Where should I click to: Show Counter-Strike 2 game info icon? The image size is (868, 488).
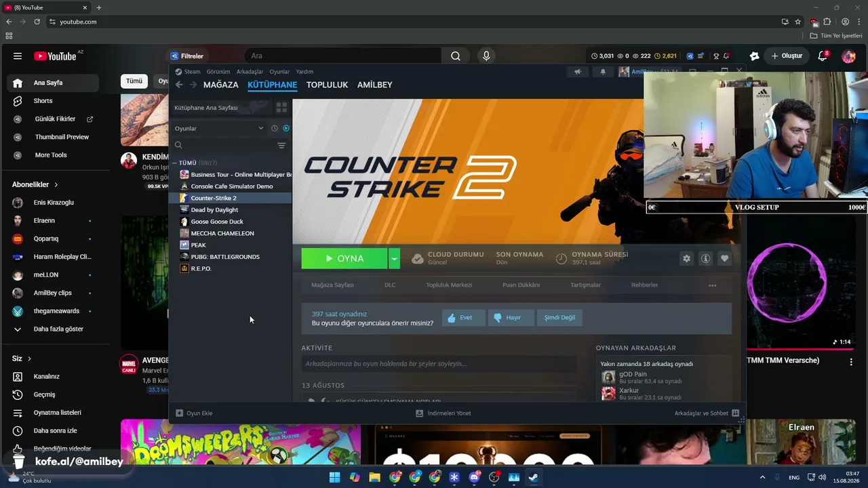[705, 258]
